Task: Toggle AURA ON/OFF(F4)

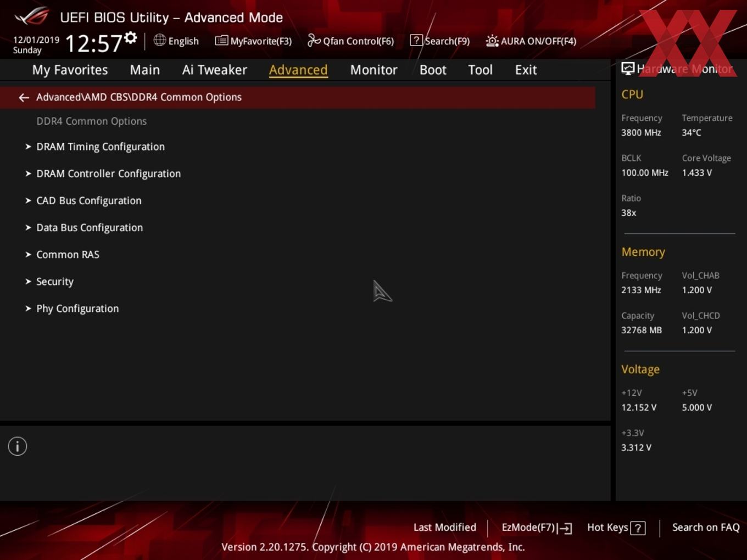Action: point(538,41)
